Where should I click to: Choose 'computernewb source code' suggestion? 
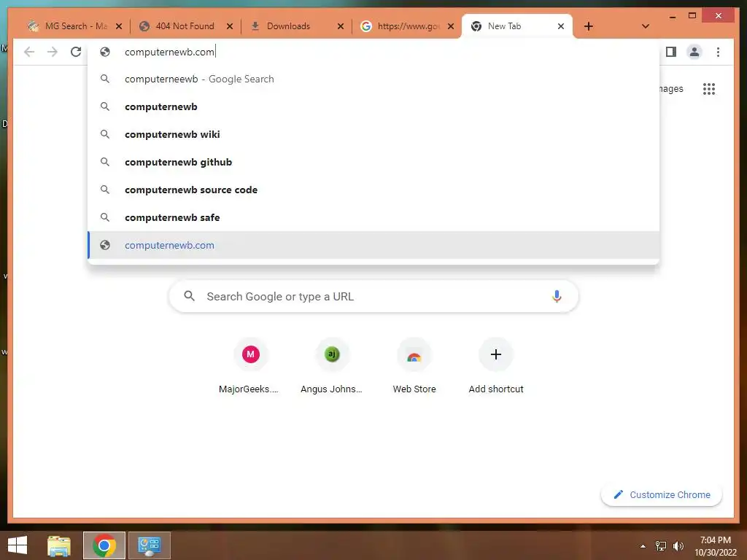coord(374,190)
